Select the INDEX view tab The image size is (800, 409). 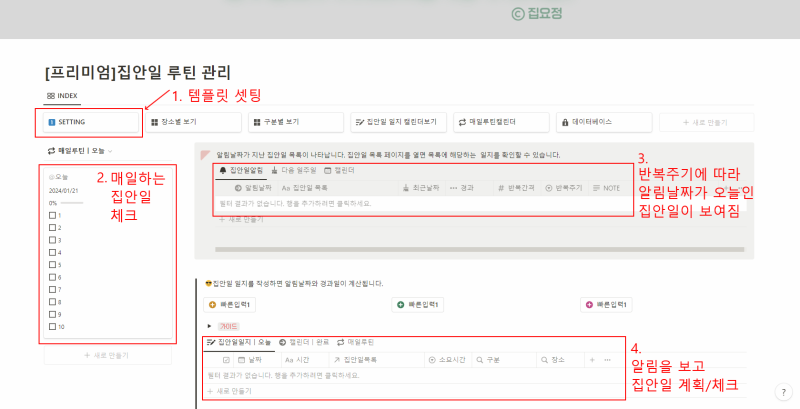(62, 96)
